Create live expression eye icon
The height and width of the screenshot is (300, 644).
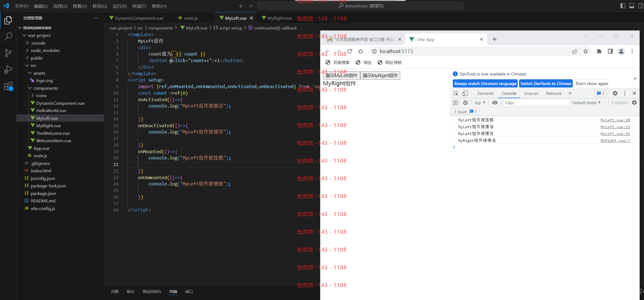click(495, 103)
